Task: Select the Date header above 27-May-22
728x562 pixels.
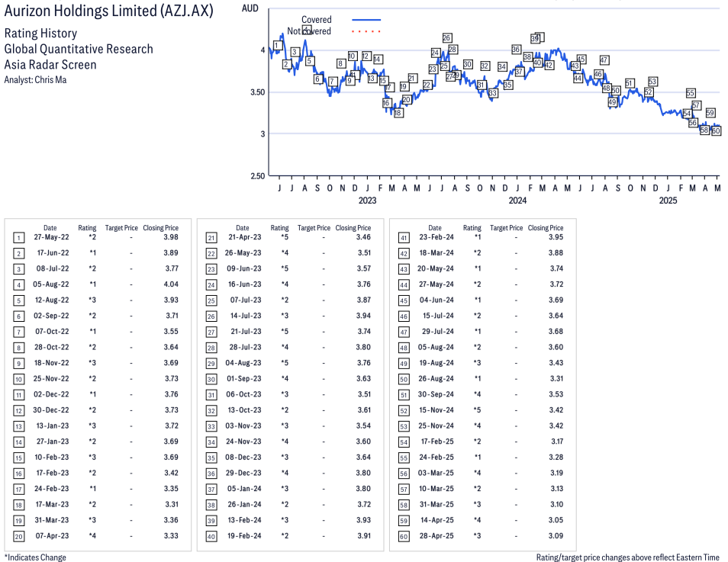Action: tap(50, 228)
